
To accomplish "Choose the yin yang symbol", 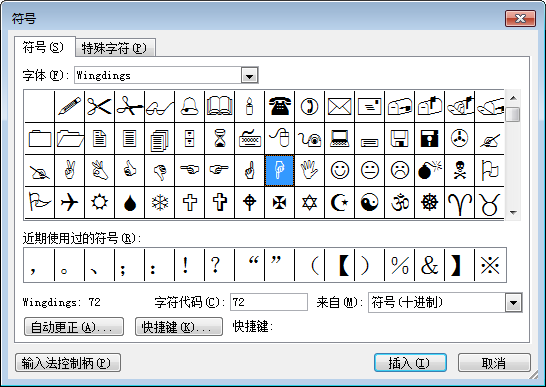I will coord(369,202).
